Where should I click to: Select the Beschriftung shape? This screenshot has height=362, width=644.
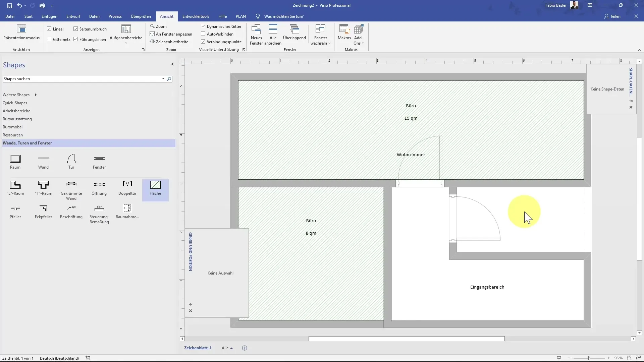coord(71,212)
